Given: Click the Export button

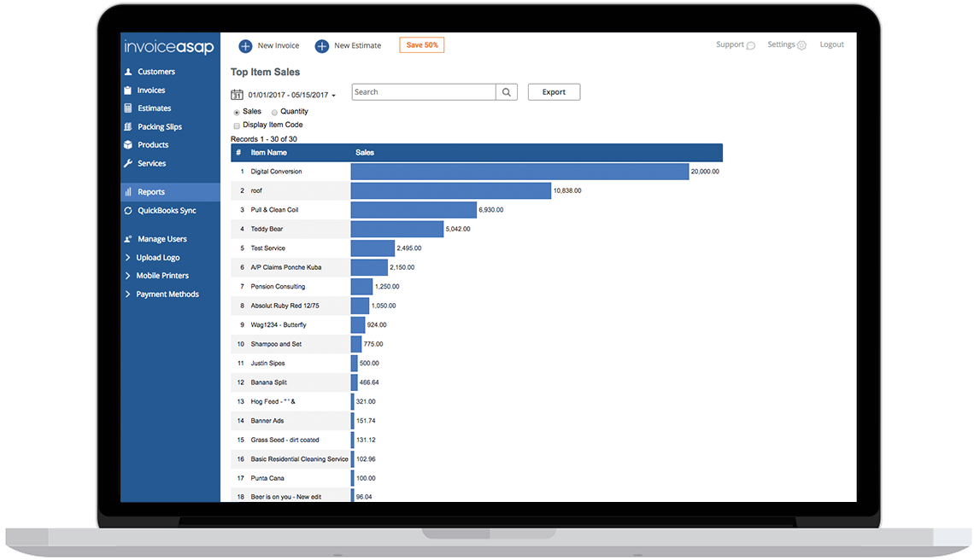Looking at the screenshot, I should click(x=554, y=92).
